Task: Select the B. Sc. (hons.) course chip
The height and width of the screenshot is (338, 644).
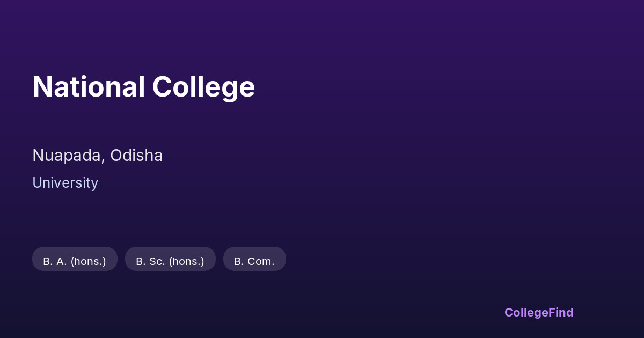Action: [170, 259]
